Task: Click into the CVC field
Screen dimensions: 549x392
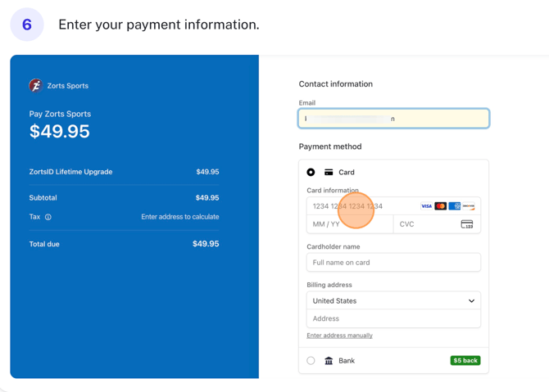Action: click(424, 224)
